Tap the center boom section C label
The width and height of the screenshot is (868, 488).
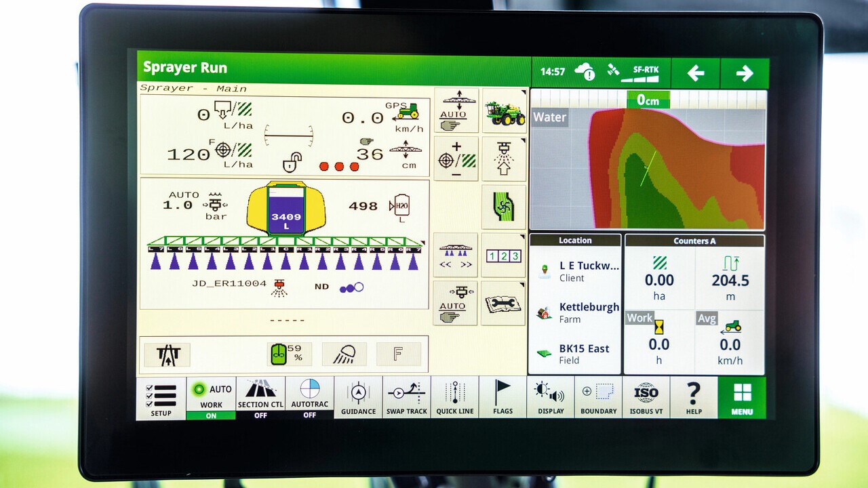(285, 249)
